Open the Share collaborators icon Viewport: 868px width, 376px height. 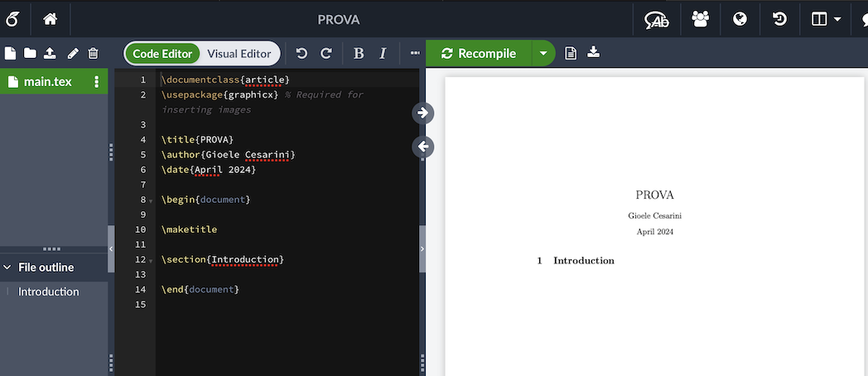click(700, 20)
